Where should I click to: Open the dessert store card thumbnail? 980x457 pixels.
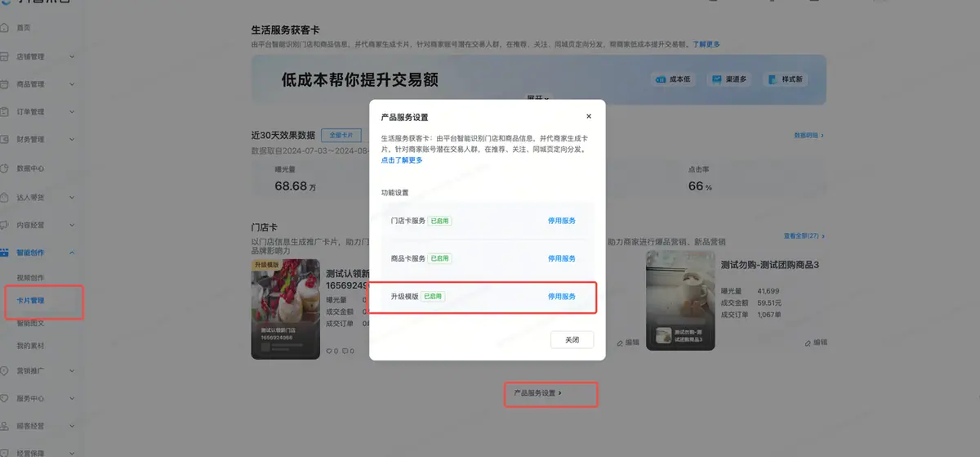coord(285,309)
